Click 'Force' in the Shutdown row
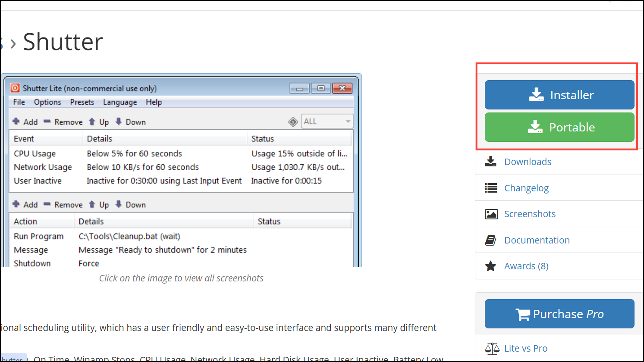644x362 pixels. click(x=89, y=263)
